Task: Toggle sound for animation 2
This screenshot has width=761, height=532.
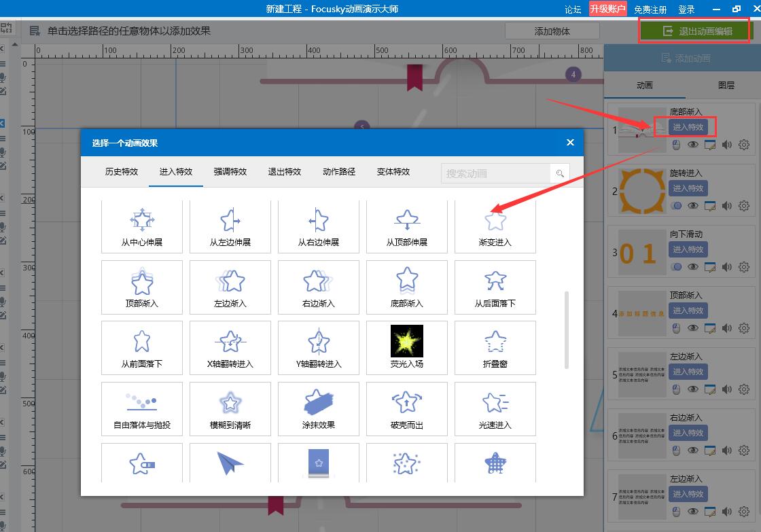Action: 726,206
